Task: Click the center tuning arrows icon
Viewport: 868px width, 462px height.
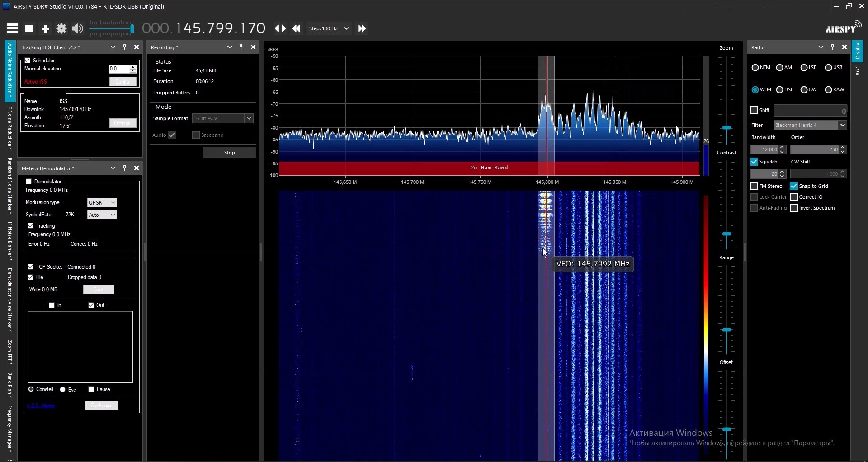Action: point(280,28)
